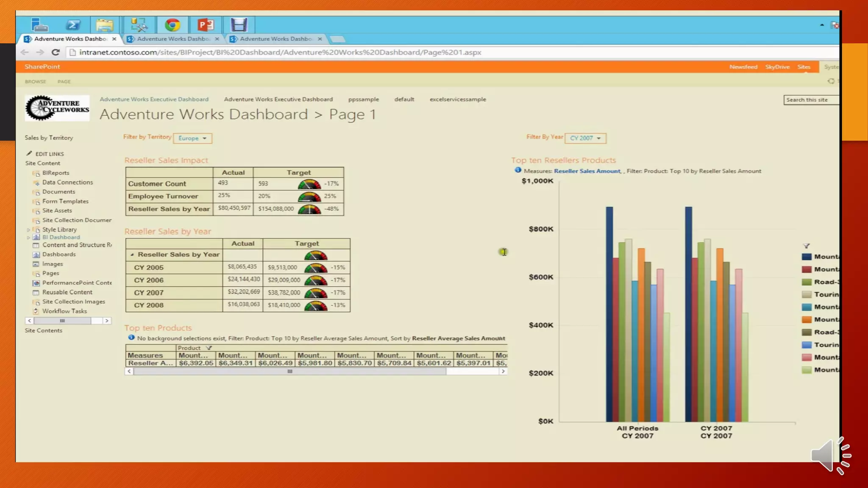
Task: Launch PowerShell from the taskbar
Action: click(73, 25)
